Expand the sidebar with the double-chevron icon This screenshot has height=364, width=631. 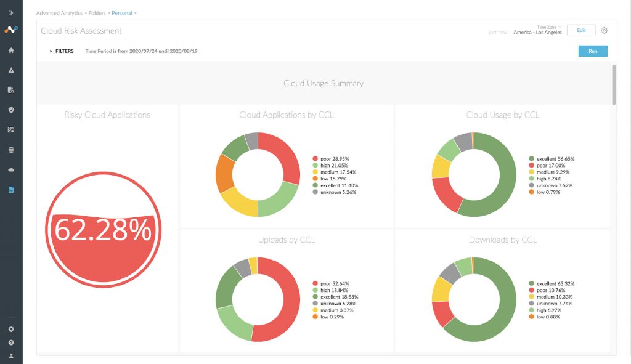tap(11, 13)
